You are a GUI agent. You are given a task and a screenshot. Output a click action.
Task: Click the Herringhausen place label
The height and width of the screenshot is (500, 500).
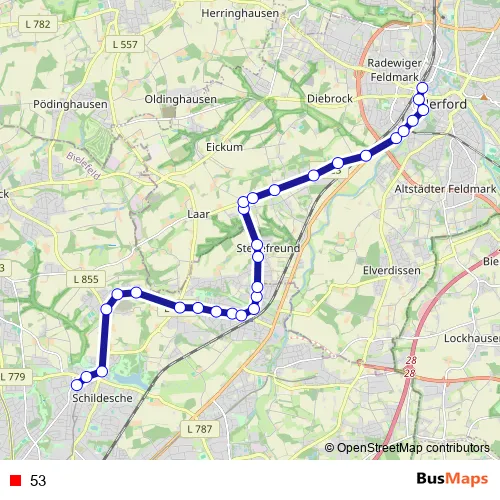coord(240,13)
